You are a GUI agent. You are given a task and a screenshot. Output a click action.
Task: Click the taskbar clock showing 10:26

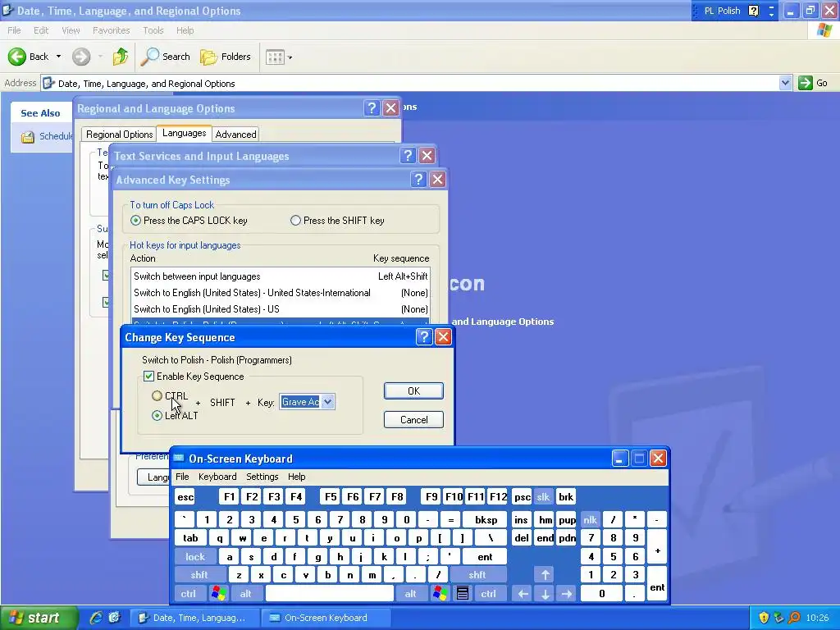point(818,618)
